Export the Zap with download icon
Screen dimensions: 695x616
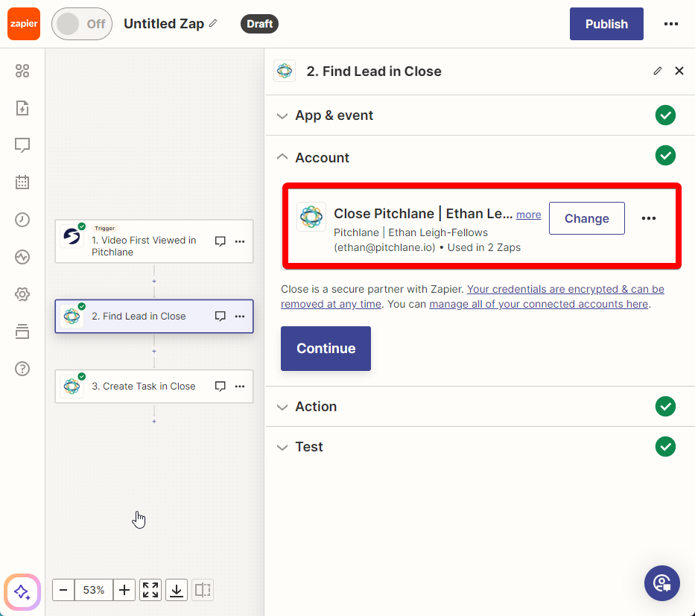click(x=177, y=590)
